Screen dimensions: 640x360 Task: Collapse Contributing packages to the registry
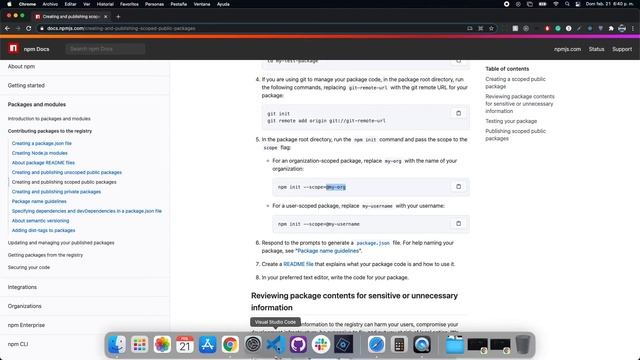50,131
